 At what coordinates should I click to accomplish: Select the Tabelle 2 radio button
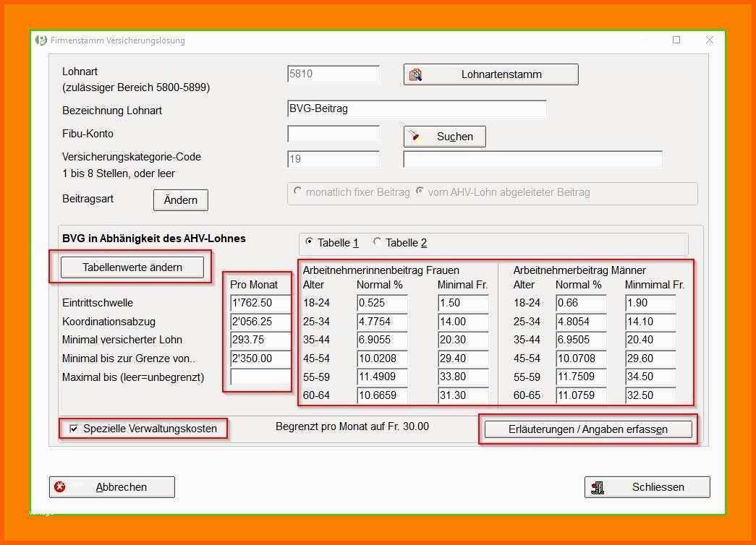pos(378,243)
